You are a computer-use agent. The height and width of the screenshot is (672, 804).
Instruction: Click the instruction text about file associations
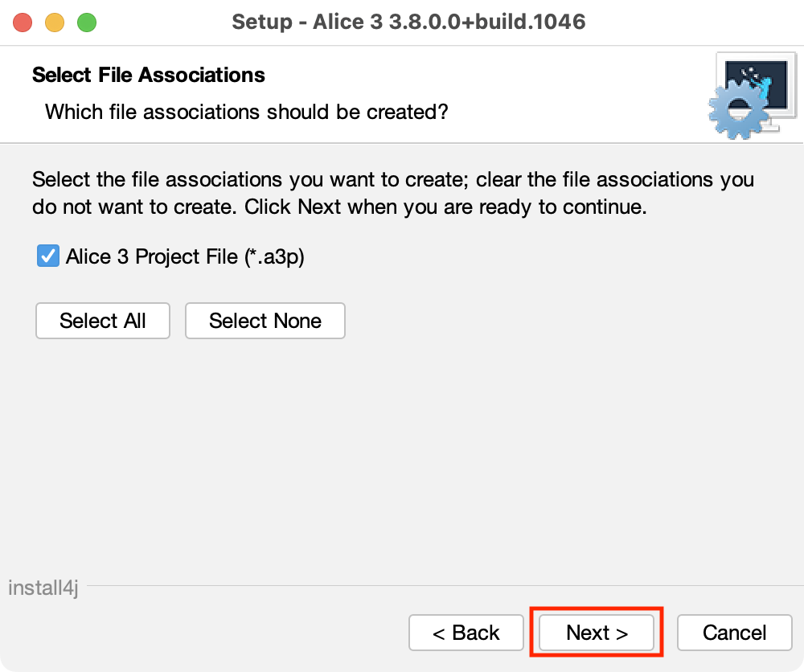[392, 193]
